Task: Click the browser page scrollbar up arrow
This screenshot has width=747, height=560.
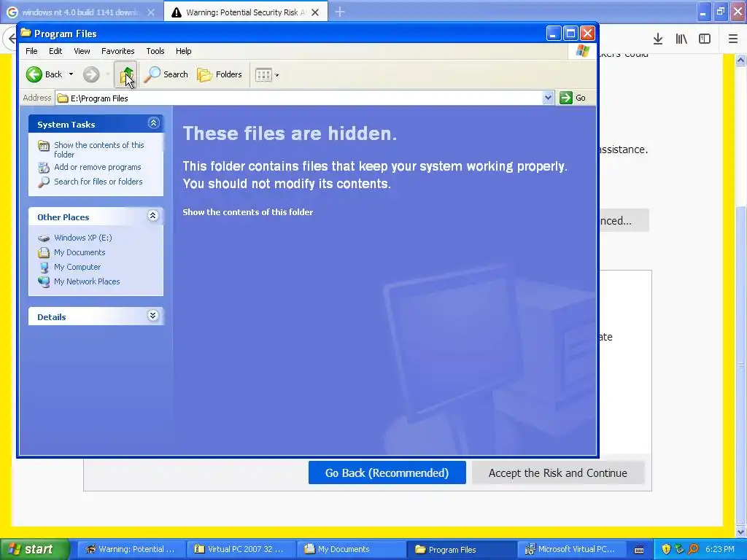Action: point(741,60)
